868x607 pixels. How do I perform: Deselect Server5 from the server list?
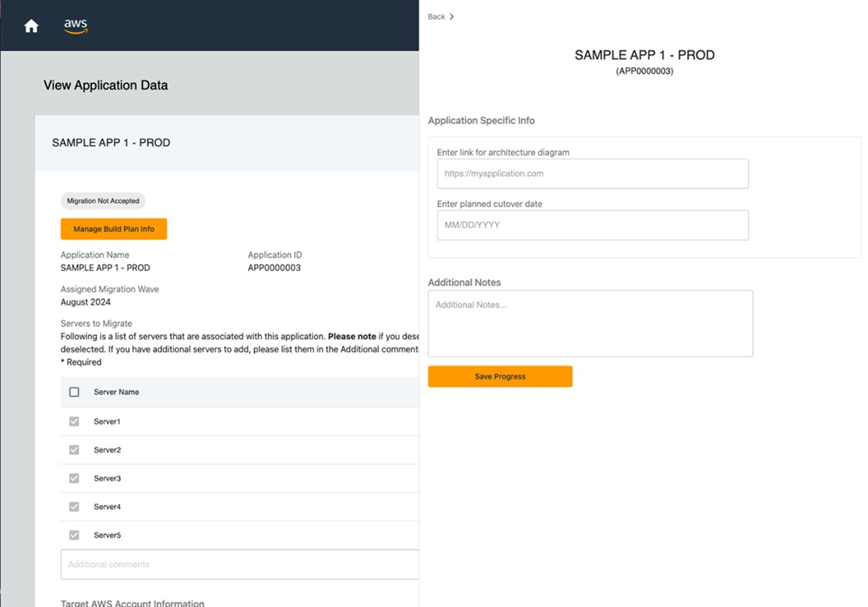tap(74, 534)
